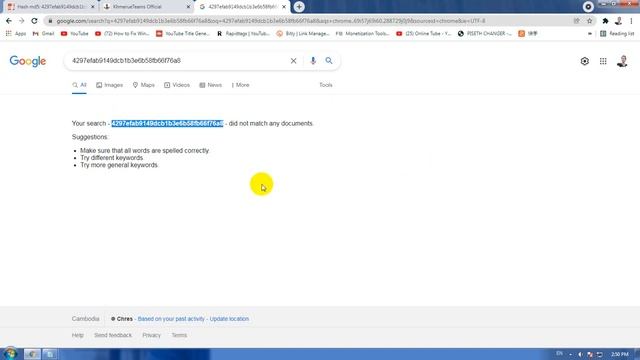
Task: Click the Chrome taskbar button
Action: tap(32, 354)
